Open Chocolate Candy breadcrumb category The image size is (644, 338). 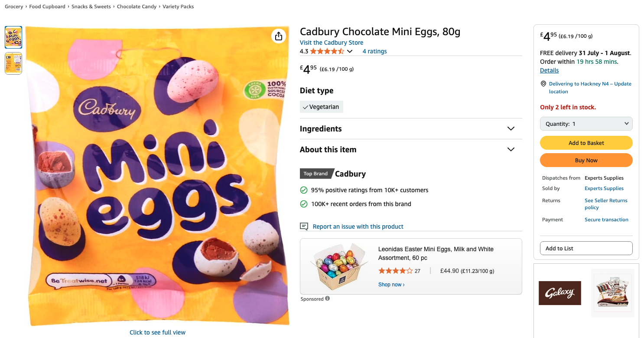(137, 7)
